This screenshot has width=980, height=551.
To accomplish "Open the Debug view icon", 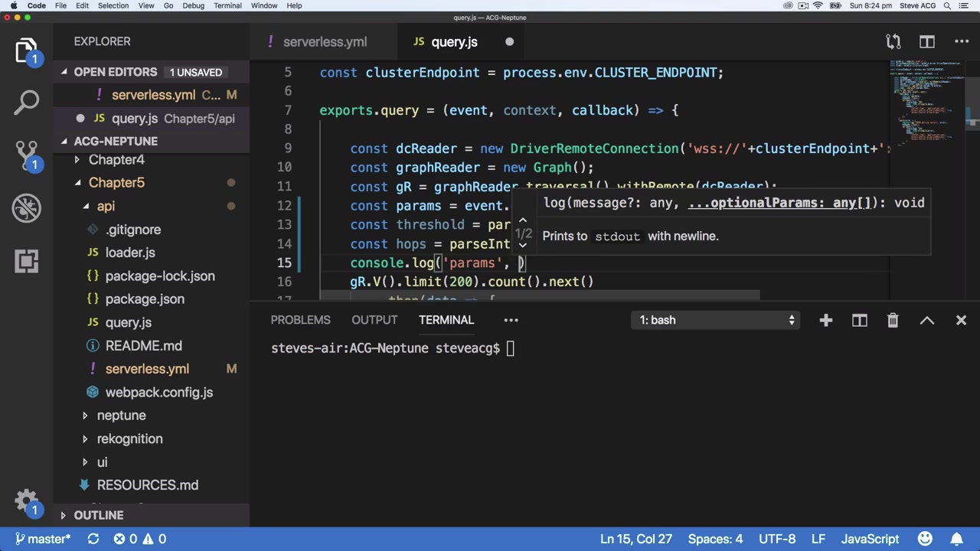I will 27,207.
